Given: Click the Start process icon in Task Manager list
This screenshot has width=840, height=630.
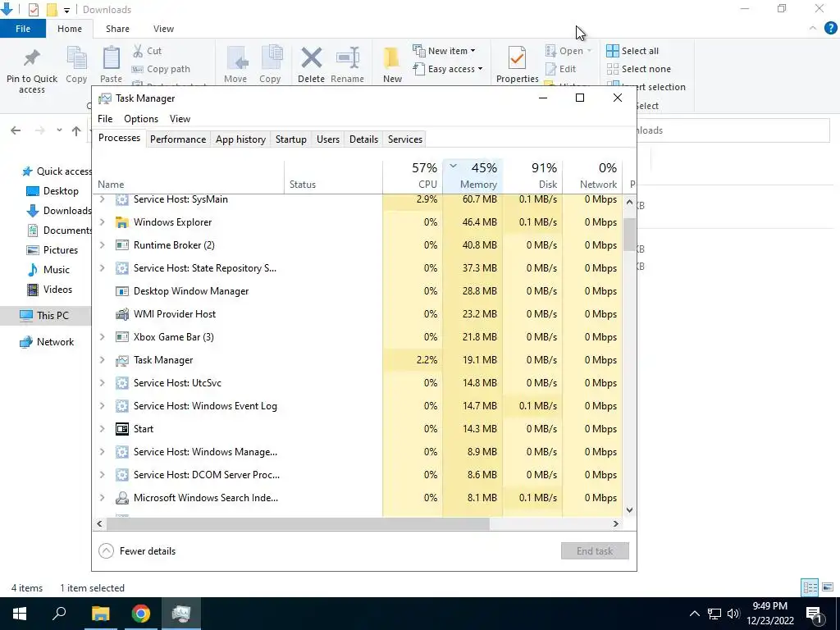Looking at the screenshot, I should (x=121, y=429).
